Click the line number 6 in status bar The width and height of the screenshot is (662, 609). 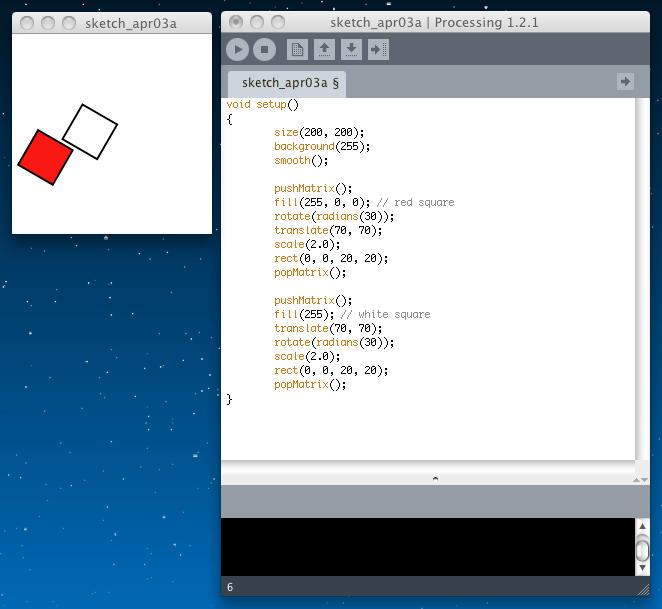pos(230,587)
